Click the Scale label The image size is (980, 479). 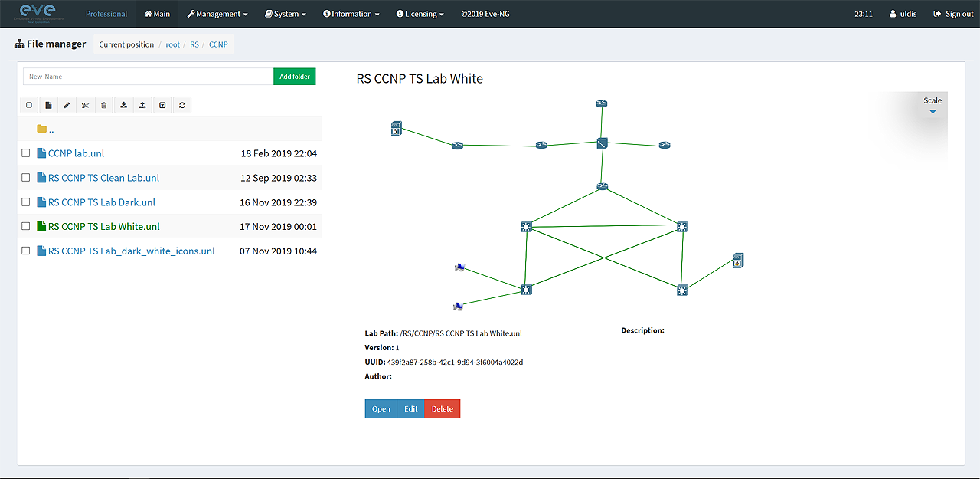pos(933,100)
